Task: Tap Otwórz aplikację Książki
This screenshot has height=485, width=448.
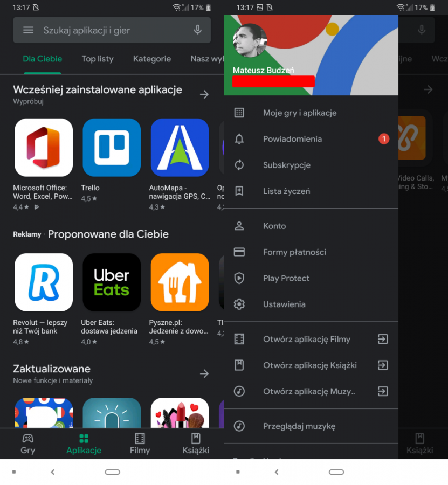Action: (x=311, y=365)
